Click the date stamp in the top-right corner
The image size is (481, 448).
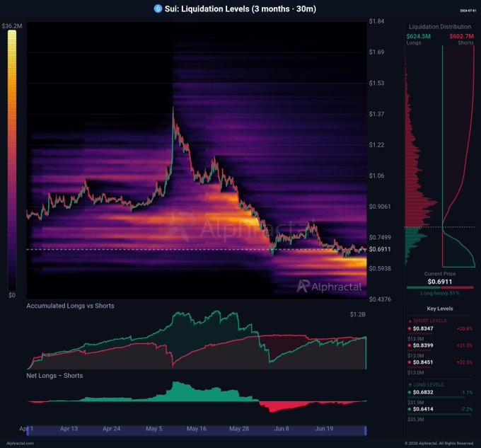click(468, 11)
